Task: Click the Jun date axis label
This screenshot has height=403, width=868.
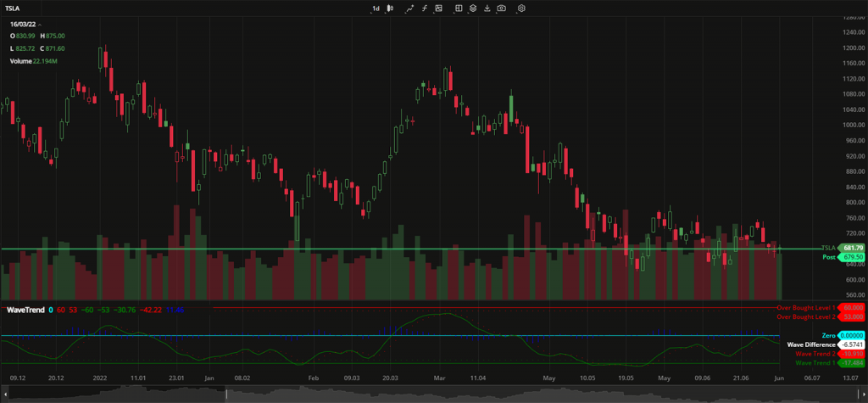Action: pos(780,378)
